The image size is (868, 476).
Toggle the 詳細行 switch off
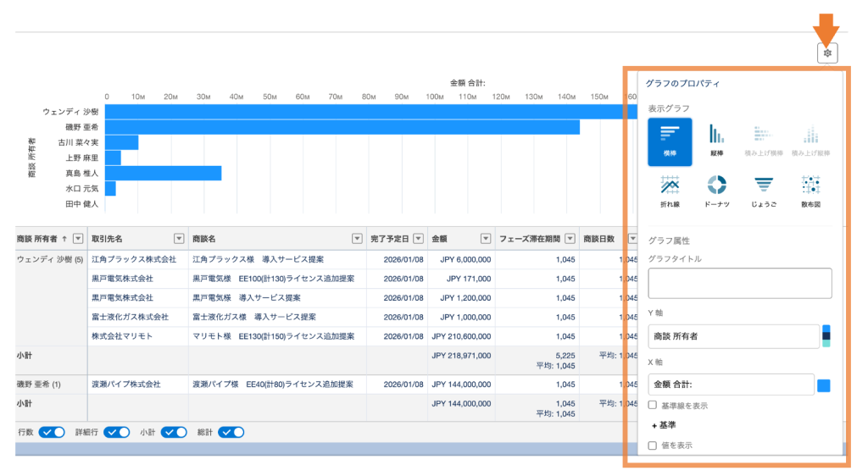point(117,432)
